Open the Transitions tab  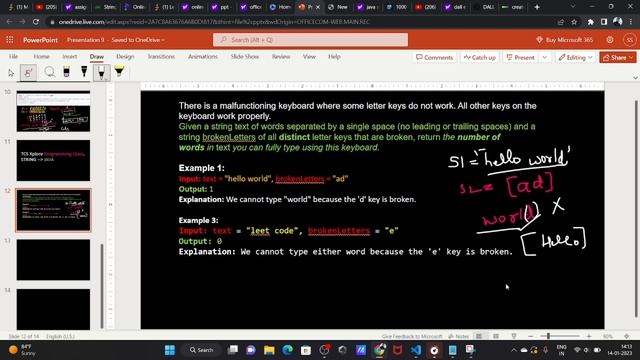[161, 56]
